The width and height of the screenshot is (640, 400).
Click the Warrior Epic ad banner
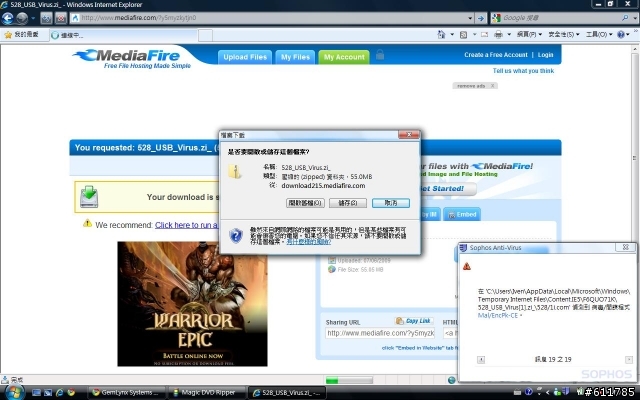click(x=192, y=304)
